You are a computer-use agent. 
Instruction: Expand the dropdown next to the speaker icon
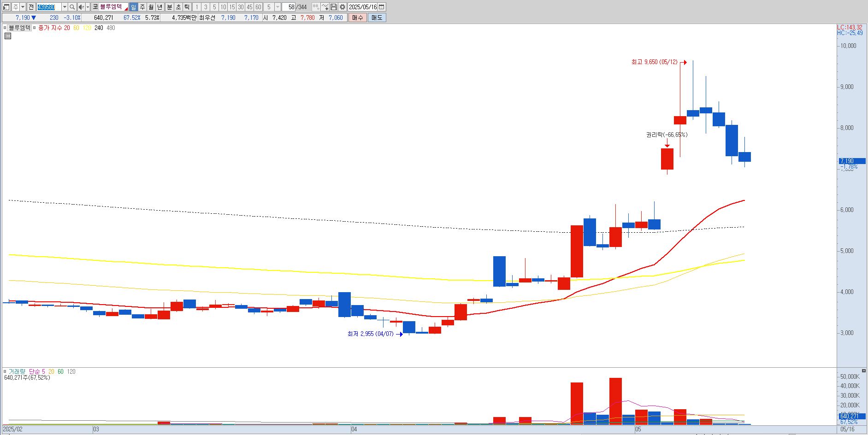point(88,7)
